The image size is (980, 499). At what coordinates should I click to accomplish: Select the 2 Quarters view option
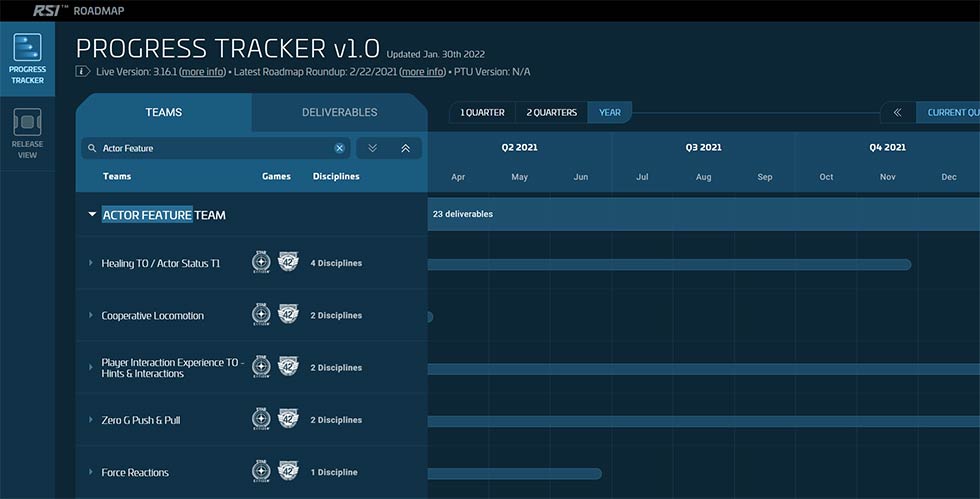551,113
